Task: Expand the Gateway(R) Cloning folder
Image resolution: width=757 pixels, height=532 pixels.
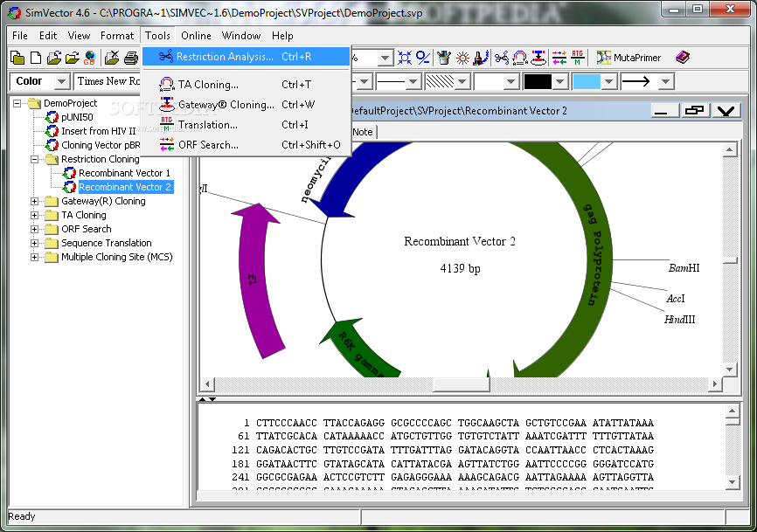Action: click(34, 201)
